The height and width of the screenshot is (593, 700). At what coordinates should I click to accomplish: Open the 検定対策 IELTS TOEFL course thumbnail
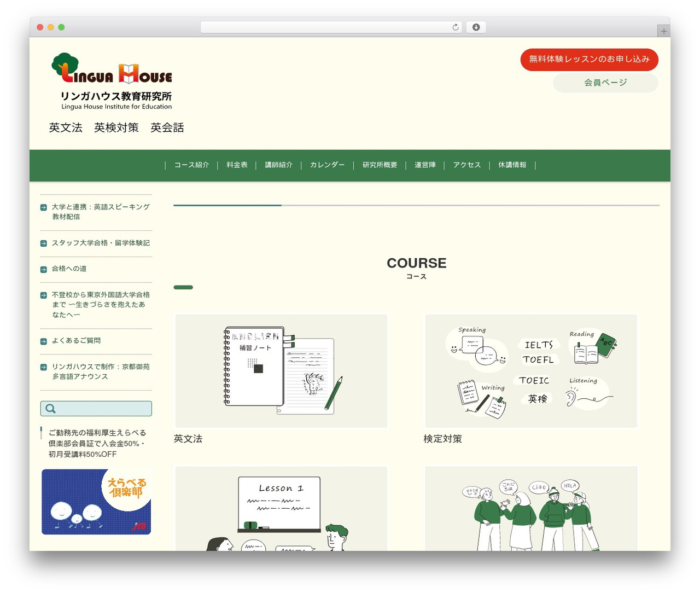click(x=531, y=371)
